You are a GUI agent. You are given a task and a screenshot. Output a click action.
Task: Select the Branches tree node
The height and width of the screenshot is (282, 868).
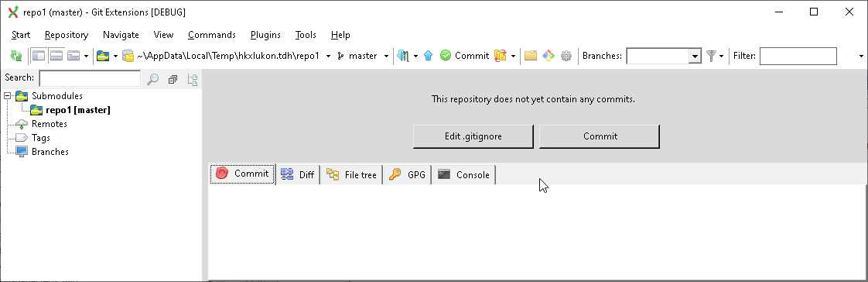pos(50,151)
